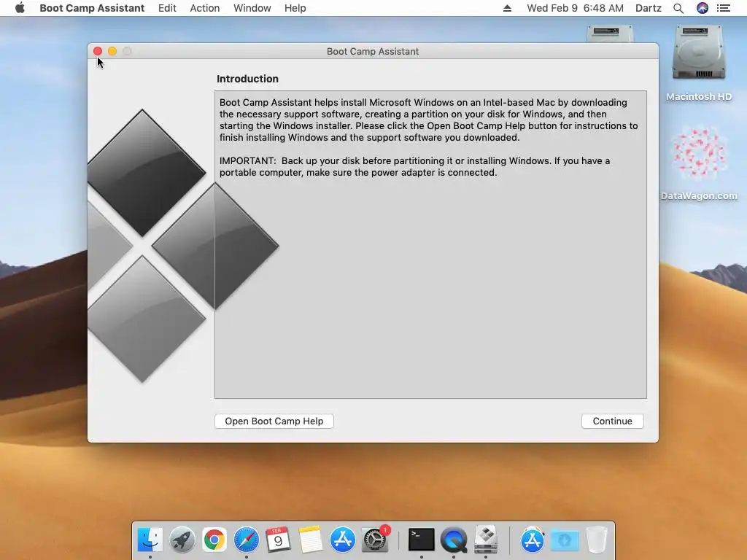The height and width of the screenshot is (560, 747).
Task: Open the Apple menu
Action: click(x=20, y=8)
